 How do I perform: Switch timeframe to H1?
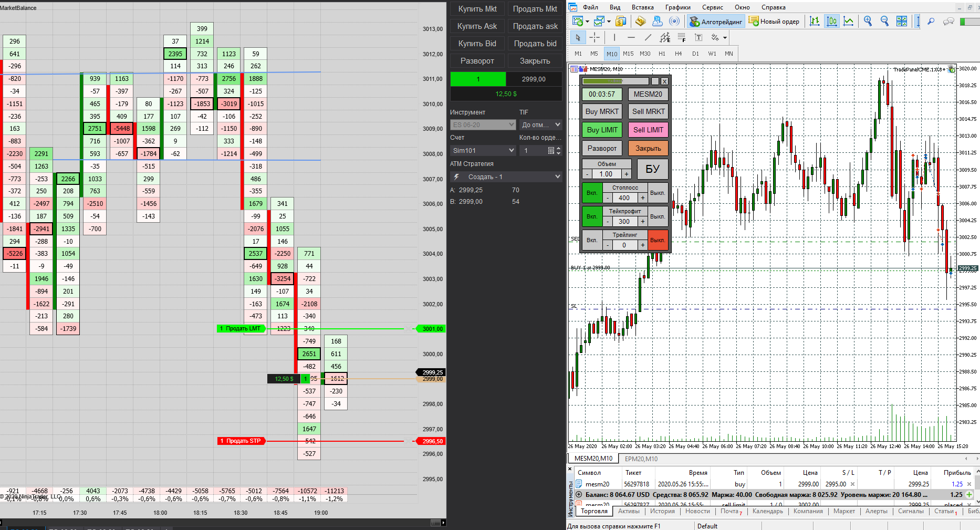662,54
